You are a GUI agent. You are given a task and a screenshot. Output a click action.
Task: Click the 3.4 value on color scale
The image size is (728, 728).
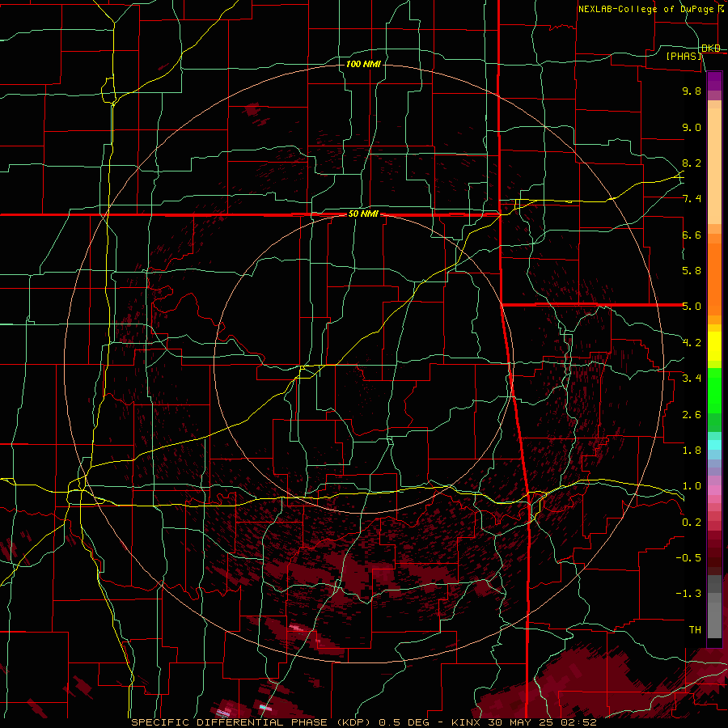[692, 379]
